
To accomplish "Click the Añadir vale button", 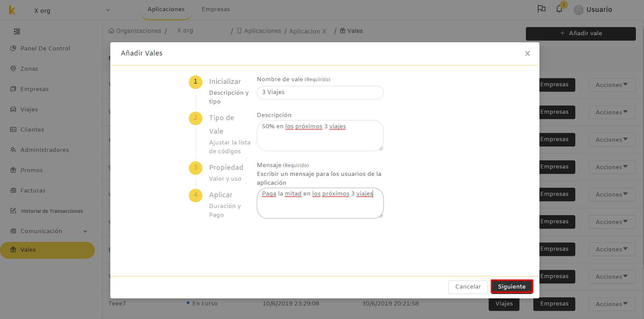I will (581, 33).
